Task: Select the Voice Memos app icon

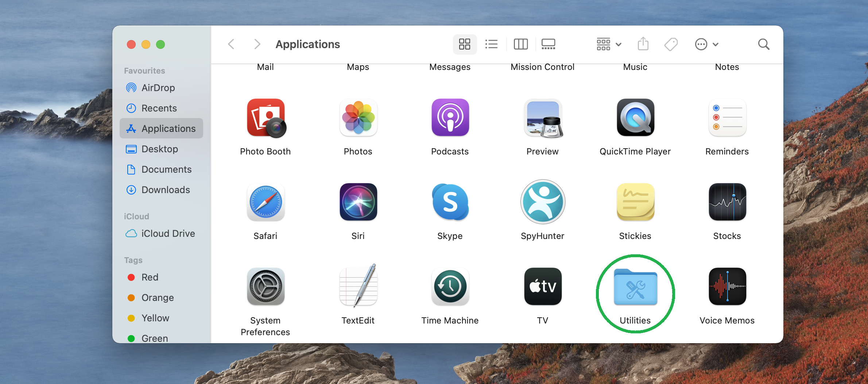Action: click(x=727, y=286)
